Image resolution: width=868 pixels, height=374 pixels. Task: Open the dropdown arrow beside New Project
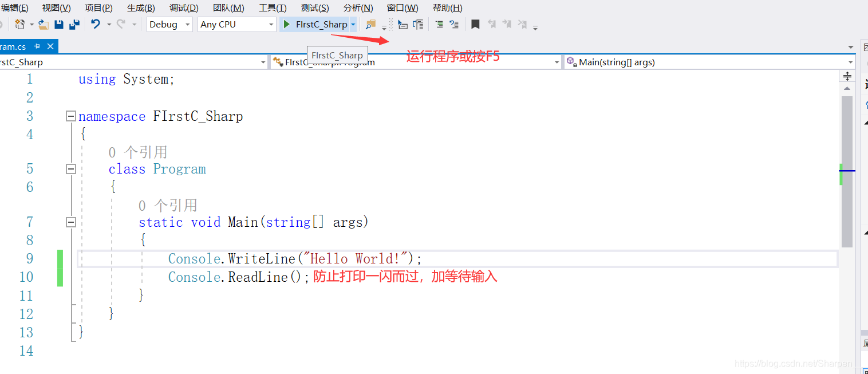31,25
